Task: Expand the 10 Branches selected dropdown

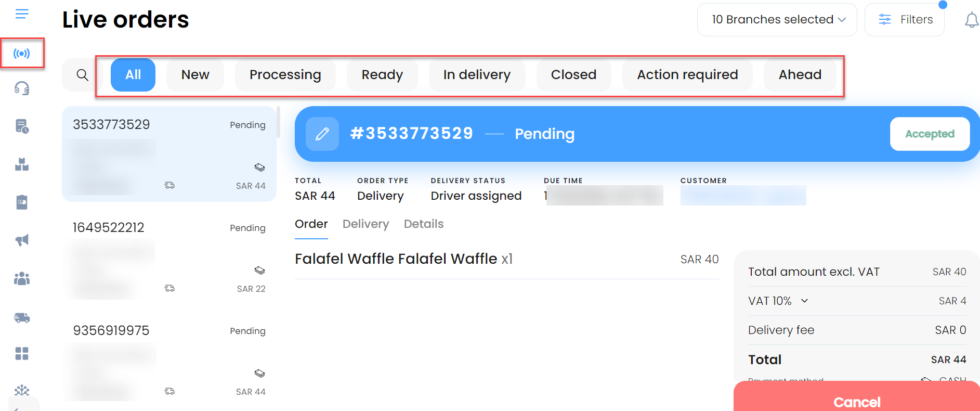Action: coord(777,20)
